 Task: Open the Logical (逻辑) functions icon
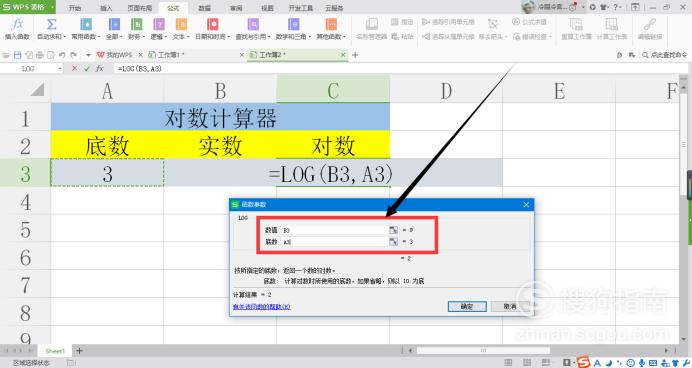pos(158,24)
